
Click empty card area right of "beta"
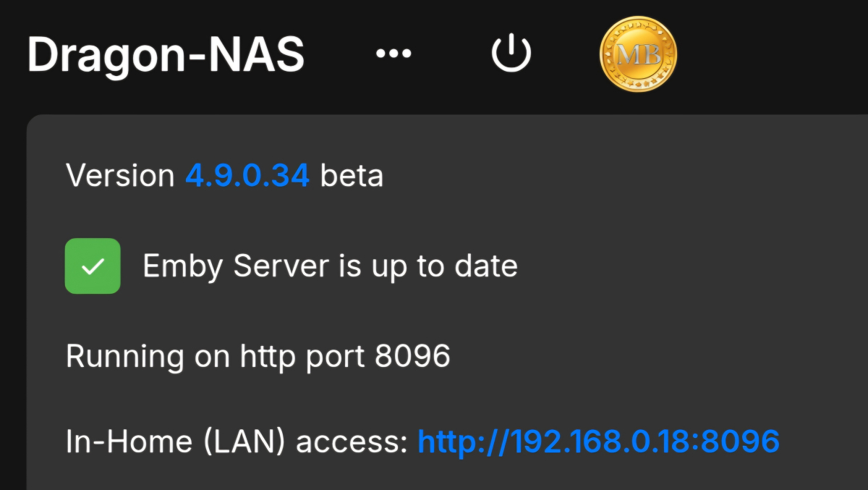coord(615,176)
